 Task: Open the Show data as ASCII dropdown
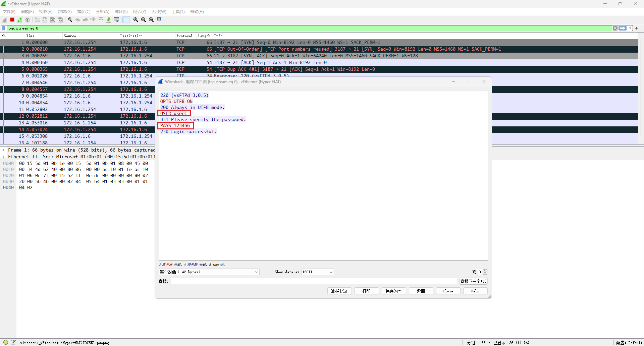(x=317, y=272)
